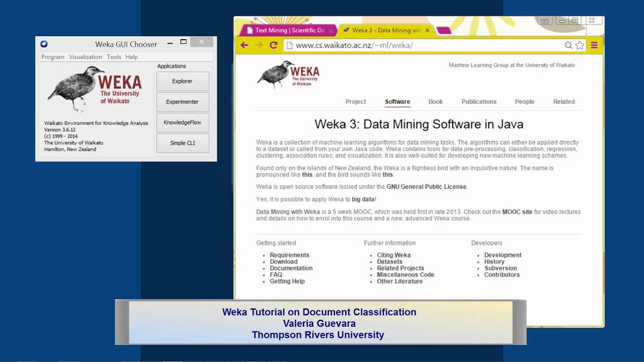Open the Miscellaneous Code link
The image size is (644, 362).
pyautogui.click(x=406, y=275)
